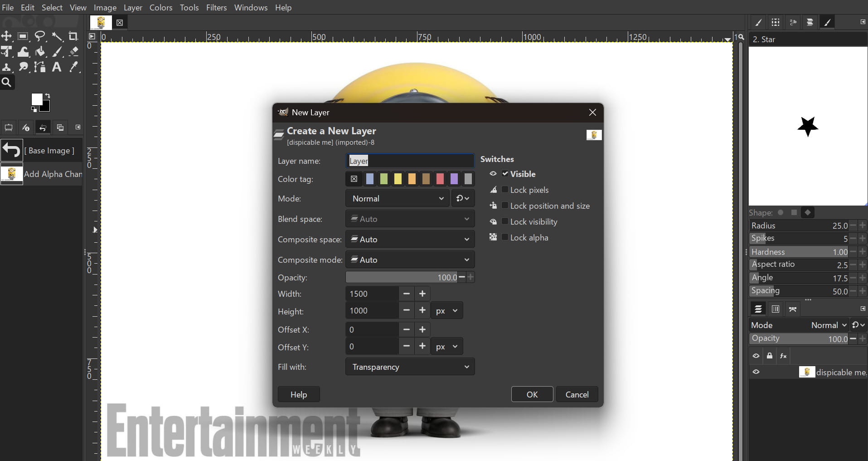Image resolution: width=868 pixels, height=461 pixels.
Task: Close the image tab with X icon
Action: tap(120, 23)
